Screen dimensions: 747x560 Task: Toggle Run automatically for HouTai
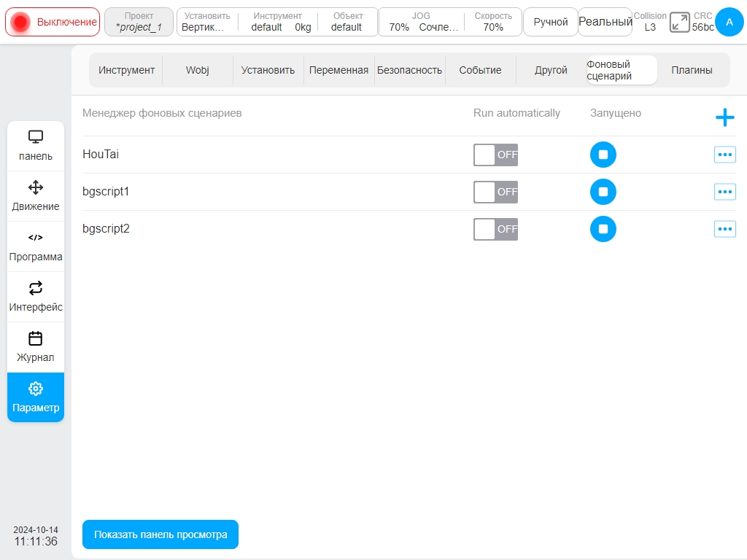tap(495, 155)
